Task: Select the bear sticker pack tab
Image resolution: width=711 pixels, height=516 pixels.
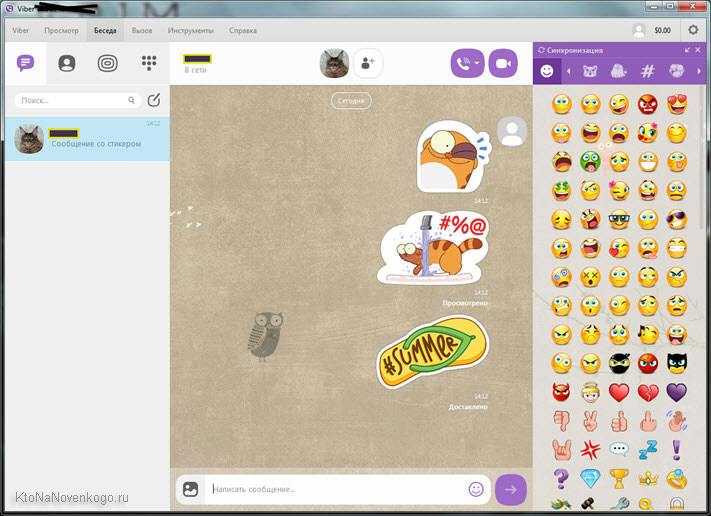Action: (590, 71)
